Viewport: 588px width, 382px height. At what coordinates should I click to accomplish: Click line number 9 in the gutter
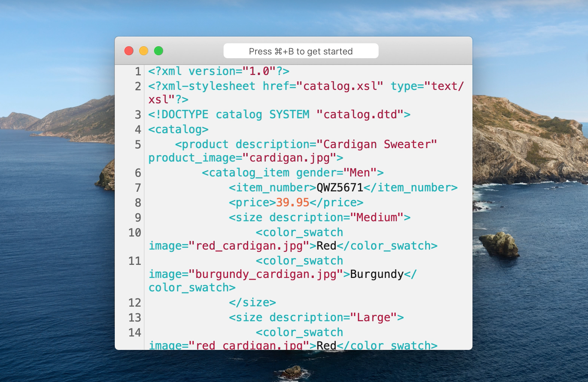coord(138,217)
